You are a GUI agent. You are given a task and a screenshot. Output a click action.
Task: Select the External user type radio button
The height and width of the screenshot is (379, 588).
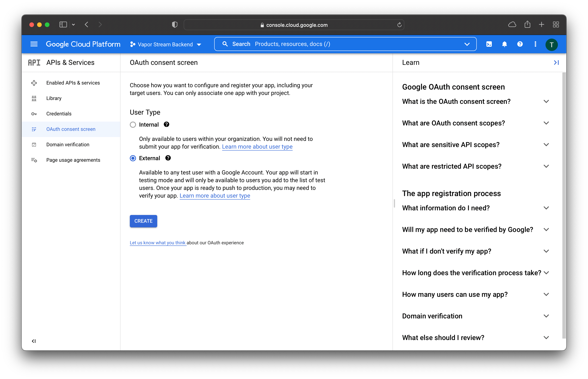click(x=133, y=158)
